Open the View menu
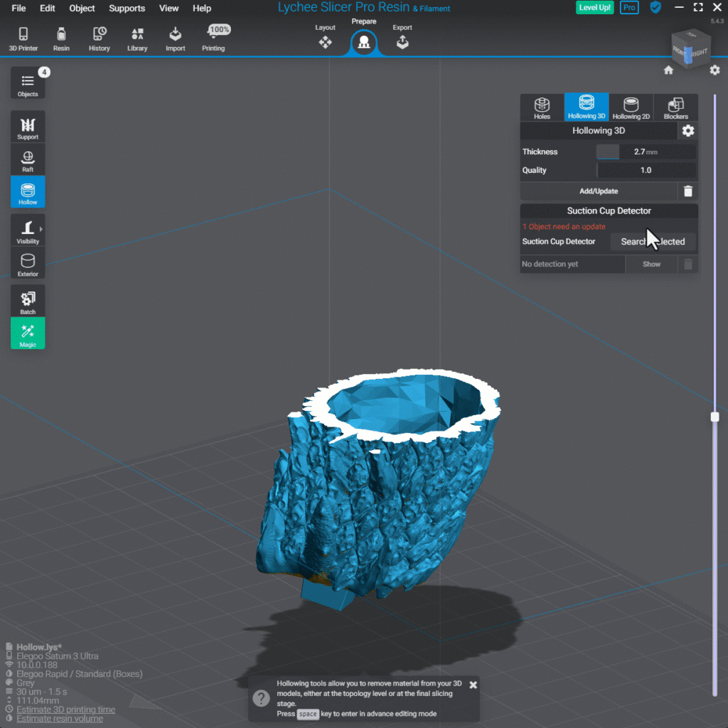 [x=168, y=8]
